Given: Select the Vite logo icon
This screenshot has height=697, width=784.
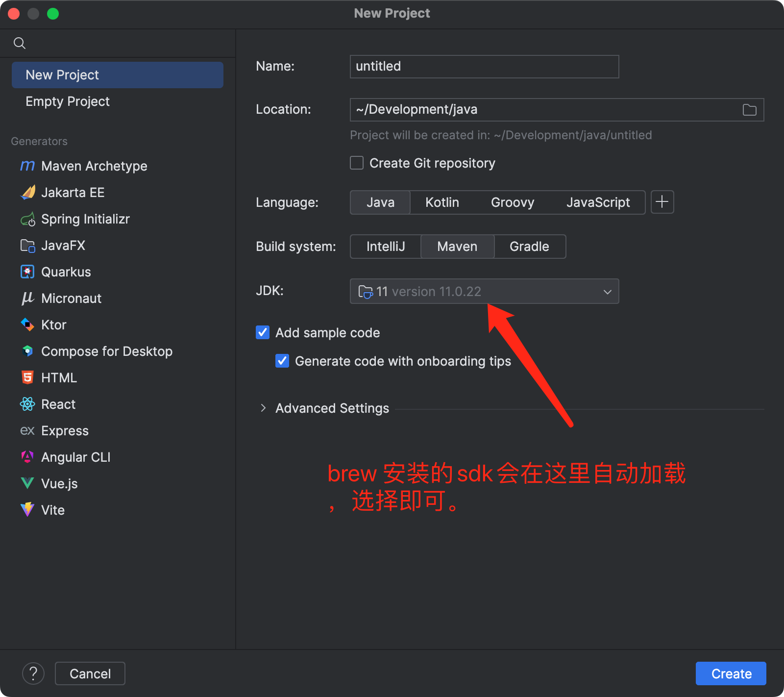Looking at the screenshot, I should (x=27, y=510).
